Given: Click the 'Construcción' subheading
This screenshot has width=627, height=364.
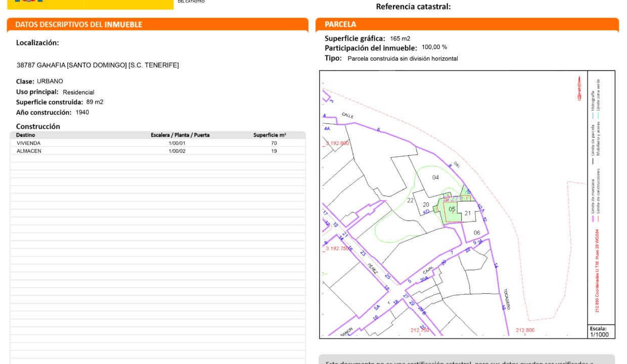Looking at the screenshot, I should tap(38, 126).
